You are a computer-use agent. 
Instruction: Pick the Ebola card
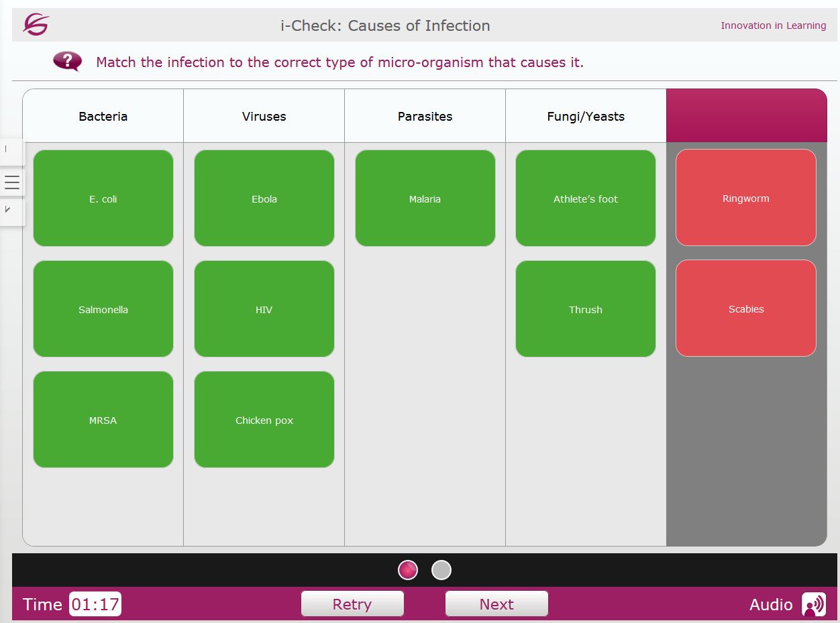coord(264,199)
